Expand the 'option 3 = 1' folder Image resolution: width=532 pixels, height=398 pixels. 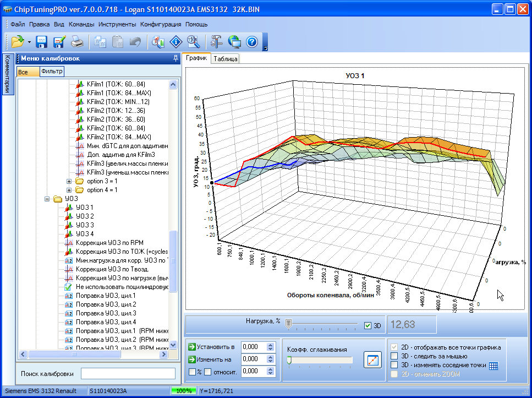(69, 181)
